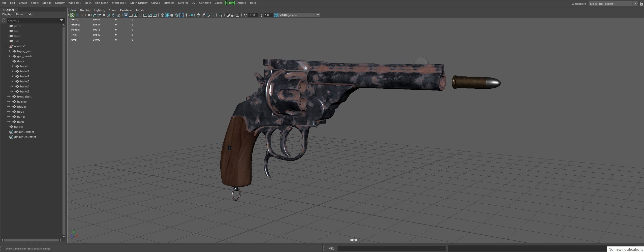Open the Arnold menu
The height and width of the screenshot is (252, 644).
tap(242, 3)
